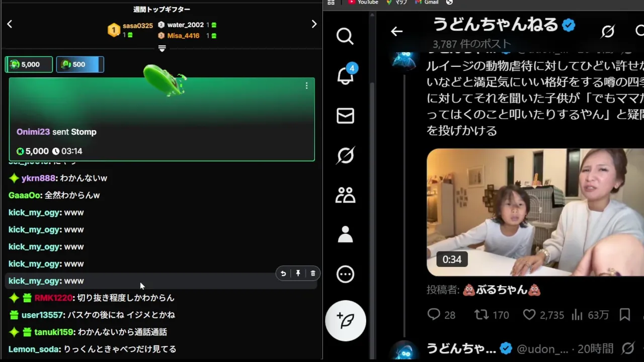Click the X page scrollbar up arrow
The image size is (644, 362).
(x=373, y=16)
